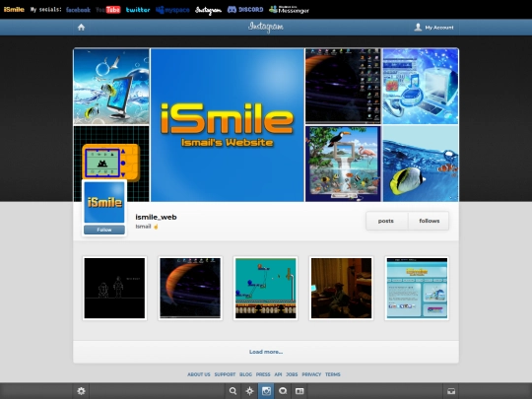Click the Follow button under the avatar
This screenshot has height=399, width=532.
[x=104, y=230]
